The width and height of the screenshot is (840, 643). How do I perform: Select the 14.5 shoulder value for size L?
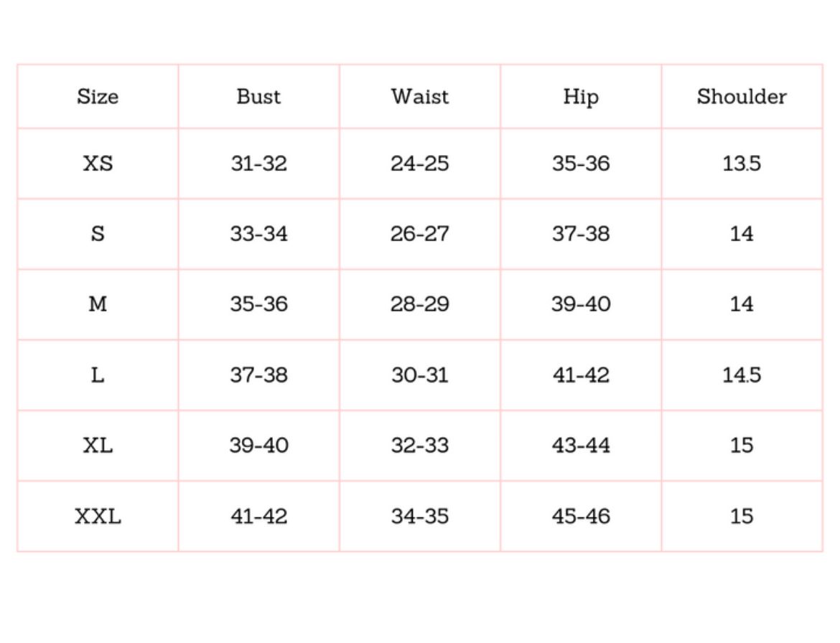pos(741,375)
